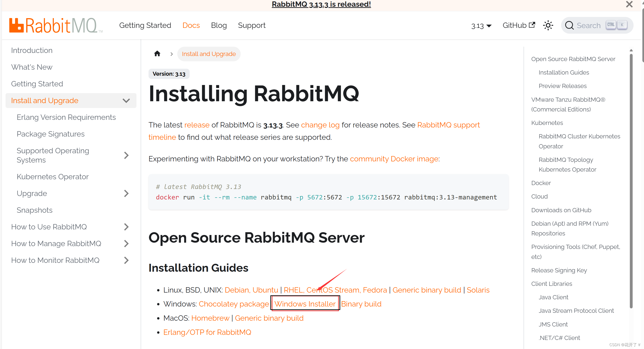This screenshot has height=349, width=644.
Task: Open the release link in intro paragraph
Action: point(197,125)
